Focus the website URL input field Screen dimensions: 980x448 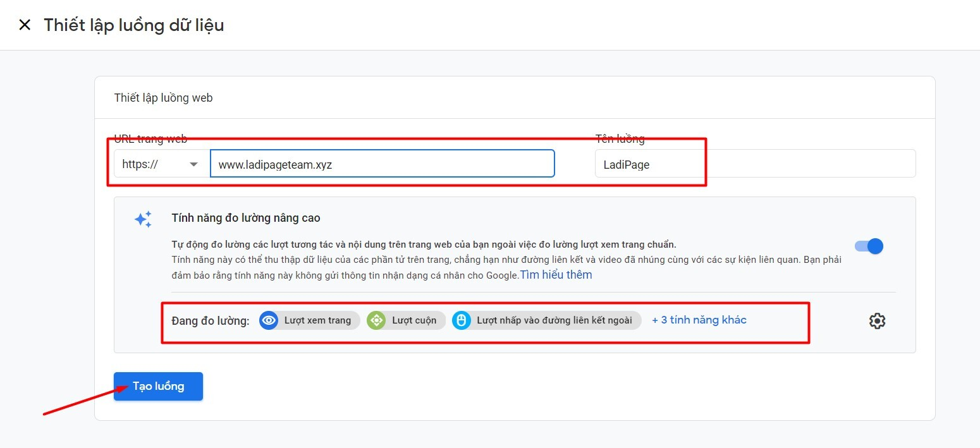382,164
